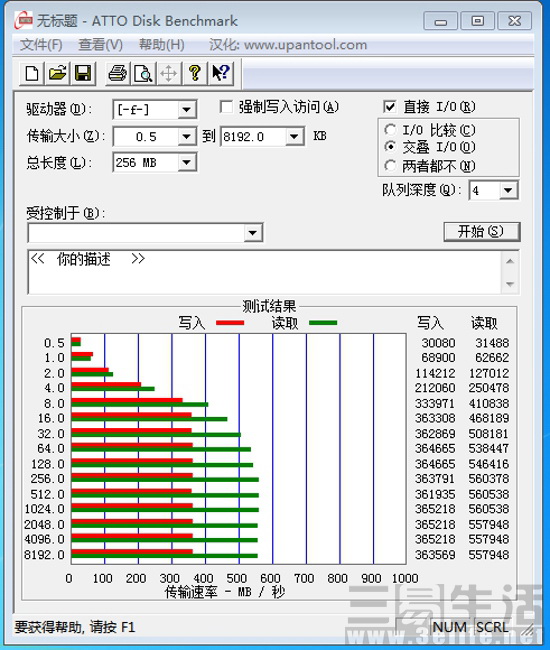This screenshot has width=550, height=650.
Task: Click the write value 212060
Action: [x=435, y=388]
